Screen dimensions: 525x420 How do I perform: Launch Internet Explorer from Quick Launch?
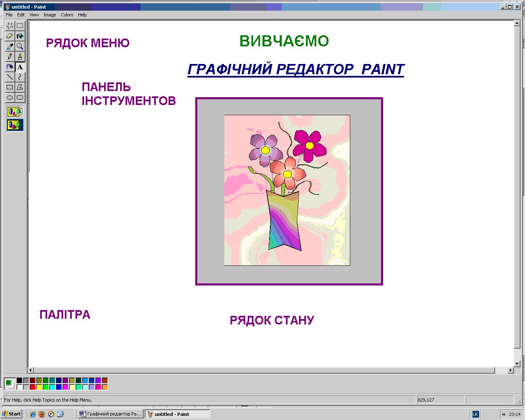pos(32,414)
